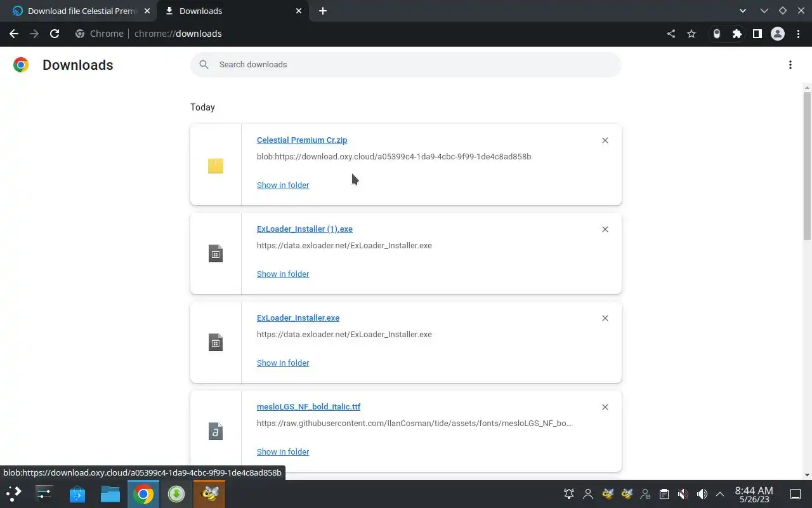Open the Extensions puzzle-piece menu
The image size is (812, 508).
pyautogui.click(x=737, y=34)
